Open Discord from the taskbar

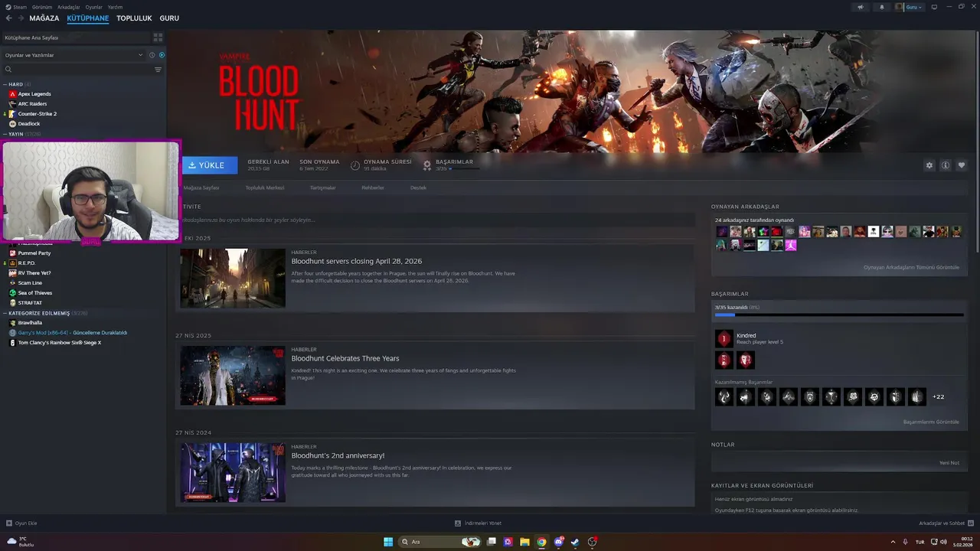tap(558, 542)
